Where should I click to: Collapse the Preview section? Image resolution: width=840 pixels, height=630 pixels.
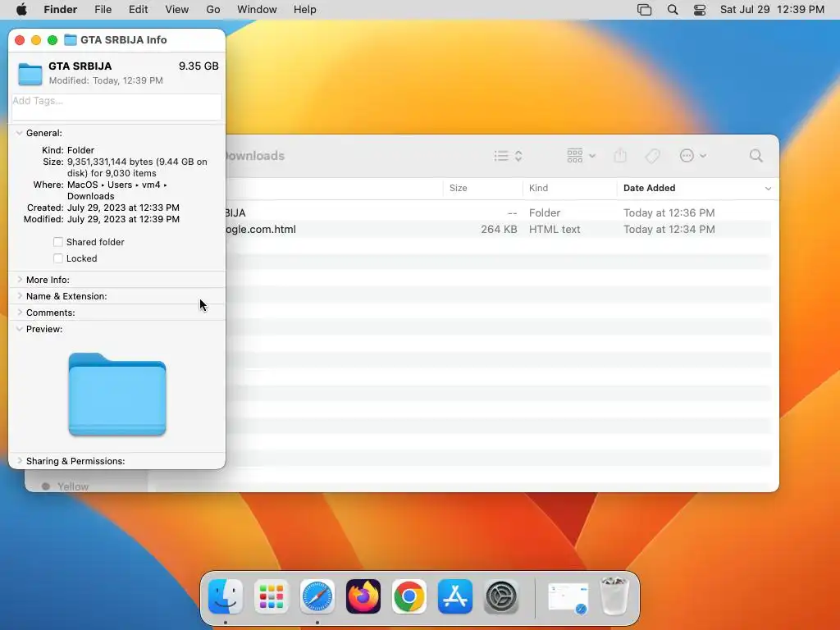20,329
